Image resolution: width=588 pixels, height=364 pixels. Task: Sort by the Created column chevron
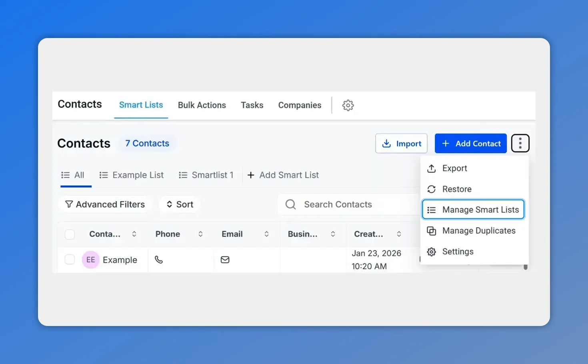click(x=399, y=234)
